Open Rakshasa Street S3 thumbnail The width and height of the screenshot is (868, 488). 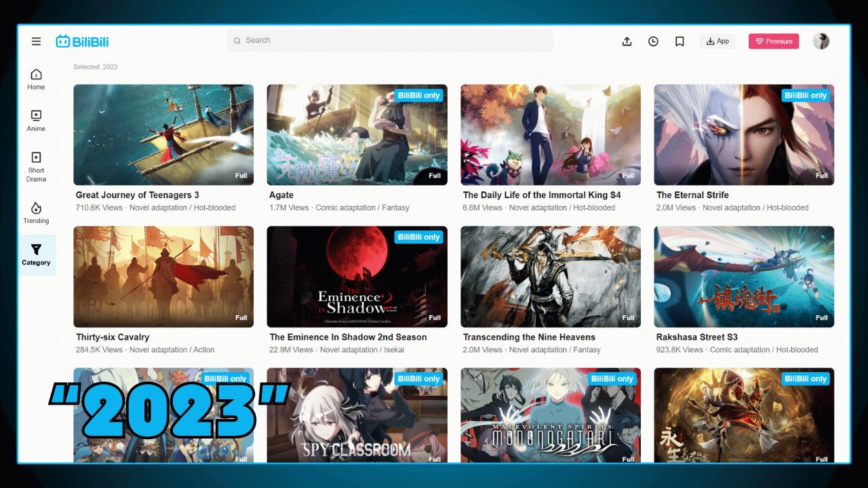[744, 277]
